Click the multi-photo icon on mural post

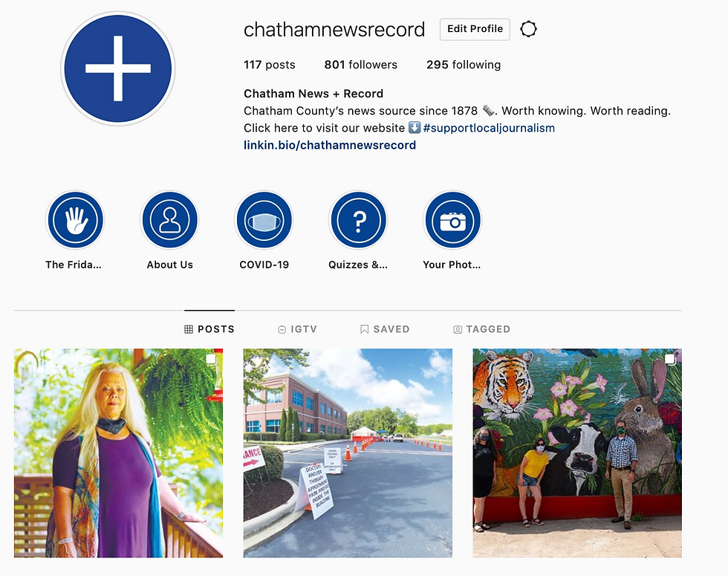click(669, 359)
